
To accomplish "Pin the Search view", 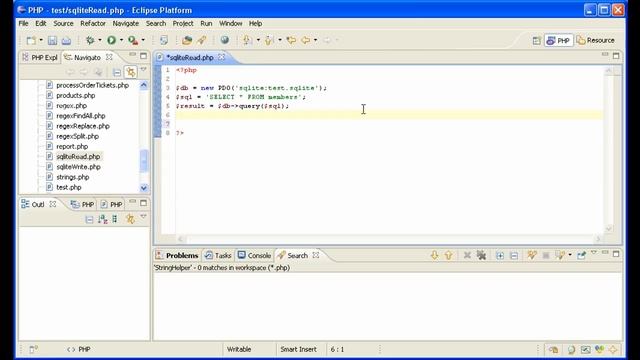I will tap(581, 256).
